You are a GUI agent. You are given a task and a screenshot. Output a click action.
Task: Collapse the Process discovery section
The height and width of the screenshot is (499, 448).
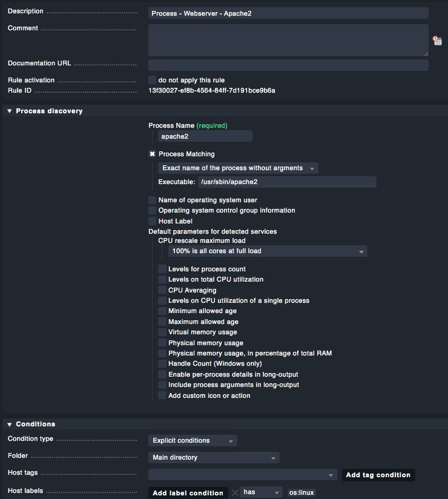tap(10, 111)
